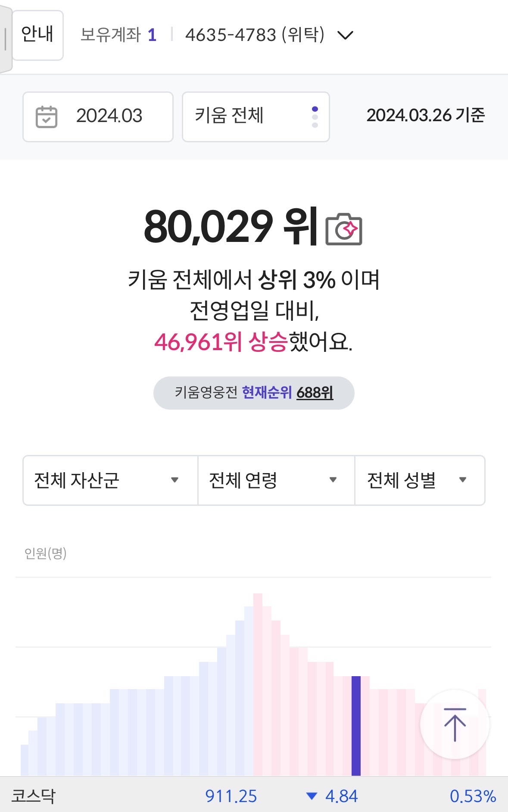508x812 pixels.
Task: Open the left edge drawer handle
Action: (4, 39)
